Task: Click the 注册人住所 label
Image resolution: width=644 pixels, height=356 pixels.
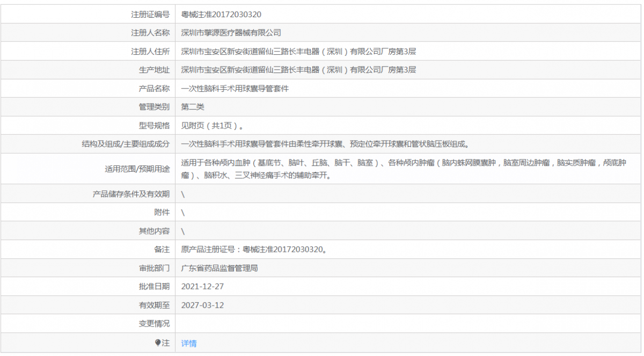Action: (150, 52)
